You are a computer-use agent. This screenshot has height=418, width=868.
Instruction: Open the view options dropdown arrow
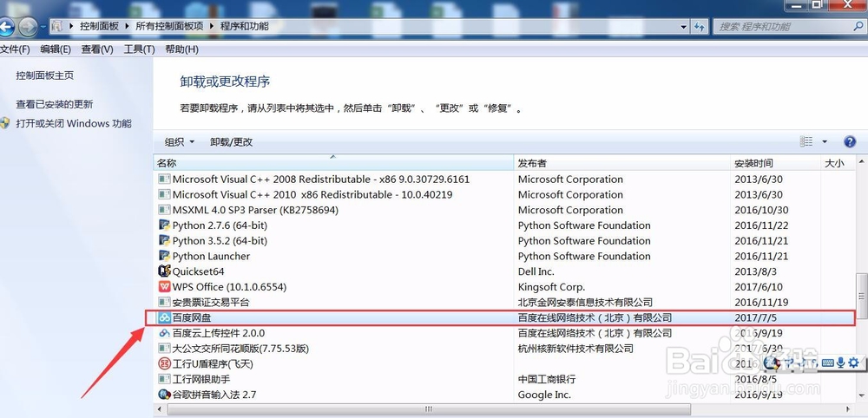coord(825,141)
